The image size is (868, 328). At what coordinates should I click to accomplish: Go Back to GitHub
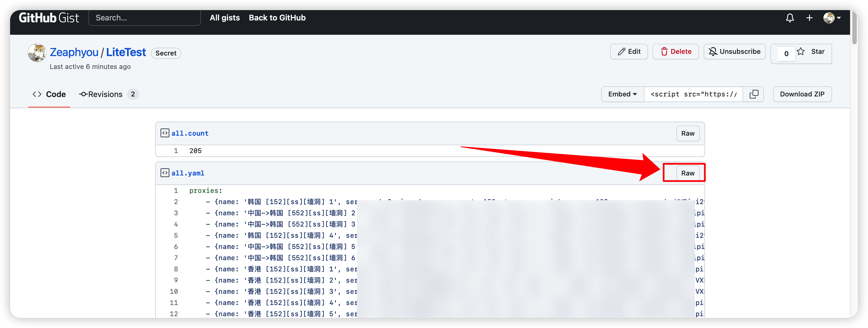tap(277, 18)
